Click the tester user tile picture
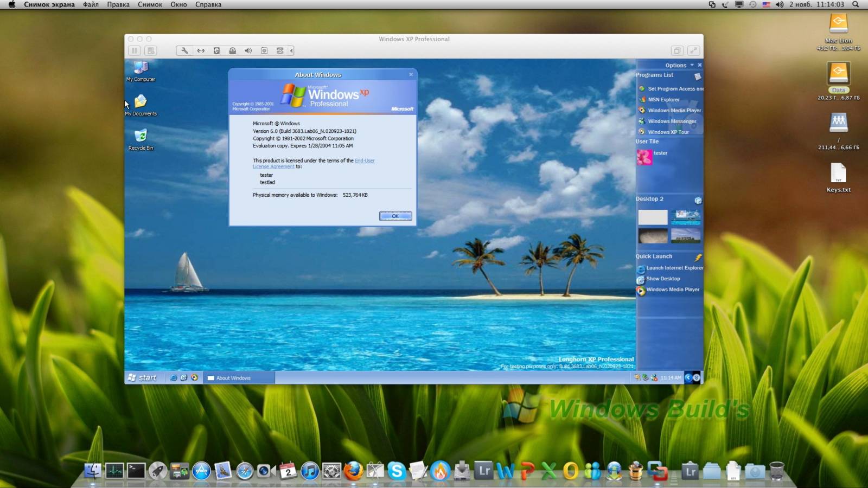The width and height of the screenshot is (868, 488). [644, 157]
